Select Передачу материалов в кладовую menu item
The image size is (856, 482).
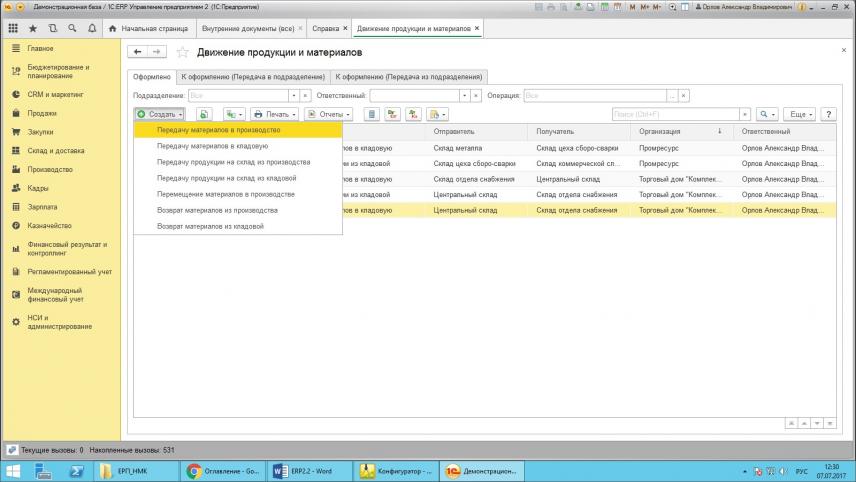pos(212,146)
